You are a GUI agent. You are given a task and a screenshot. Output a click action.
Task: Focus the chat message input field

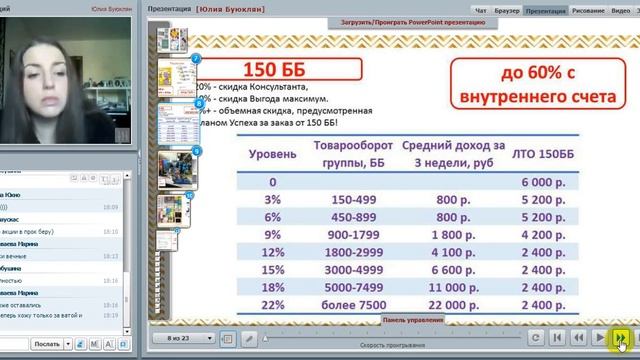13,344
